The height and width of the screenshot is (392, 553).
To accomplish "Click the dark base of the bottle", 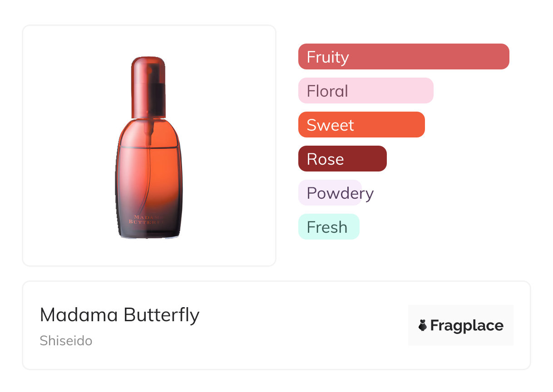I will [149, 231].
